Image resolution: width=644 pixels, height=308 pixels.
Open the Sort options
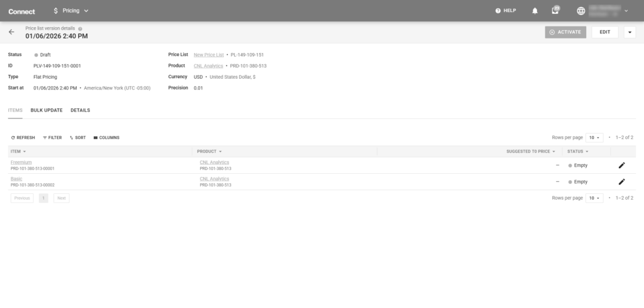(77, 137)
